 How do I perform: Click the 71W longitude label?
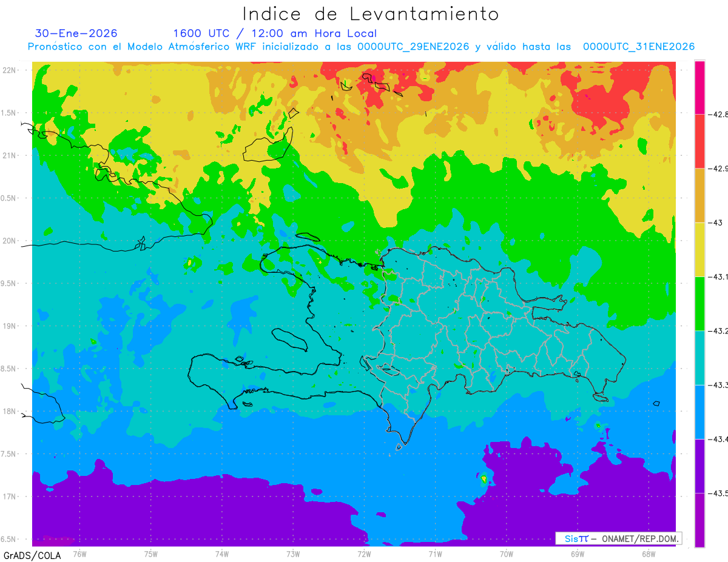coord(435,554)
